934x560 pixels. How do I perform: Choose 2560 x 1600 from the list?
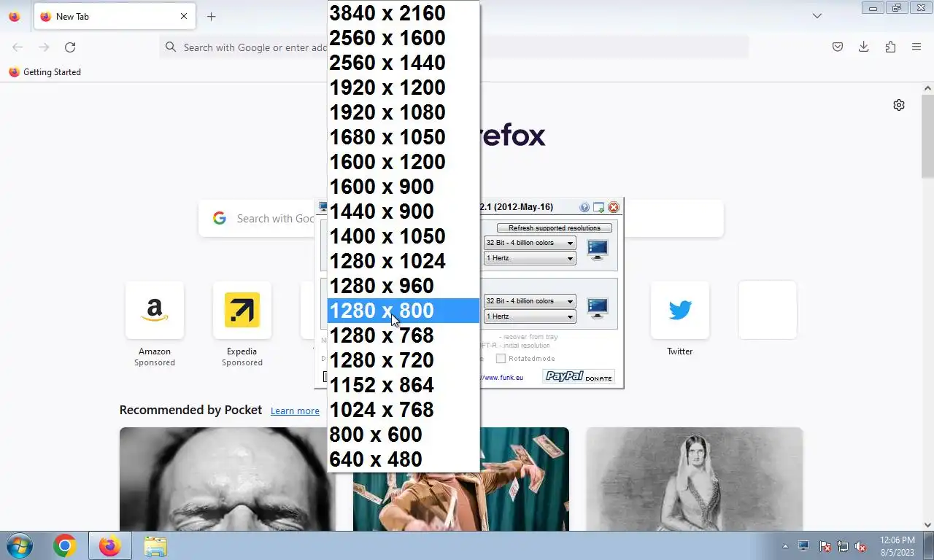pyautogui.click(x=404, y=38)
